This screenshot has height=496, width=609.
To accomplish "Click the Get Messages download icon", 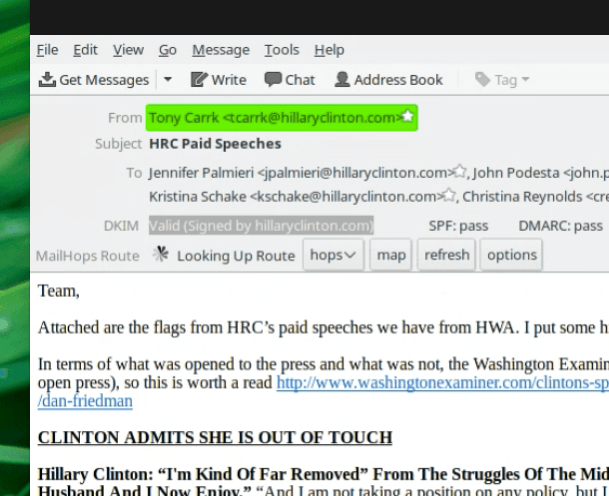I will (47, 80).
